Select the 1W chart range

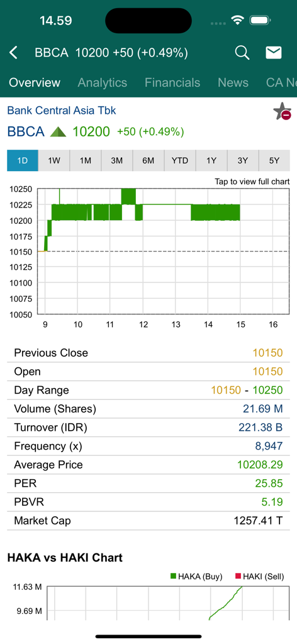coord(54,160)
